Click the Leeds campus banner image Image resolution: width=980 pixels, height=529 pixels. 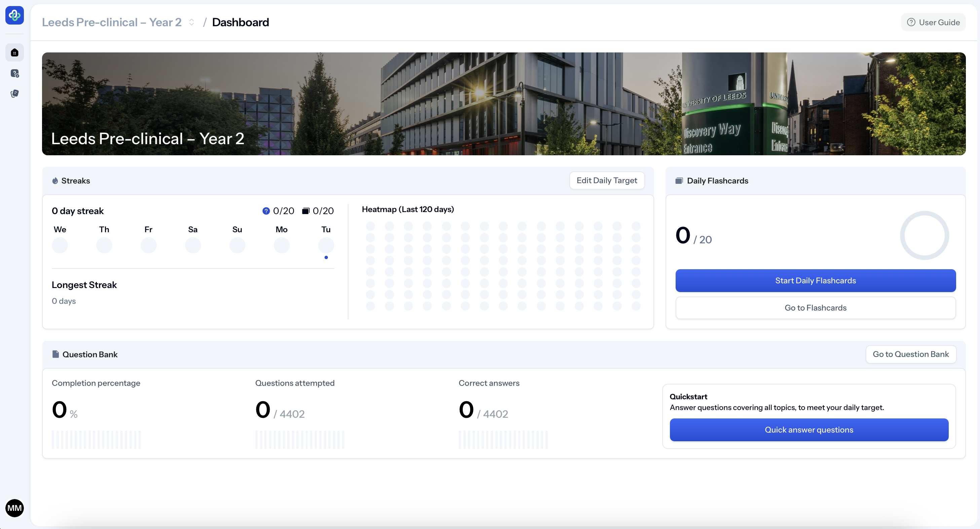[x=503, y=104]
